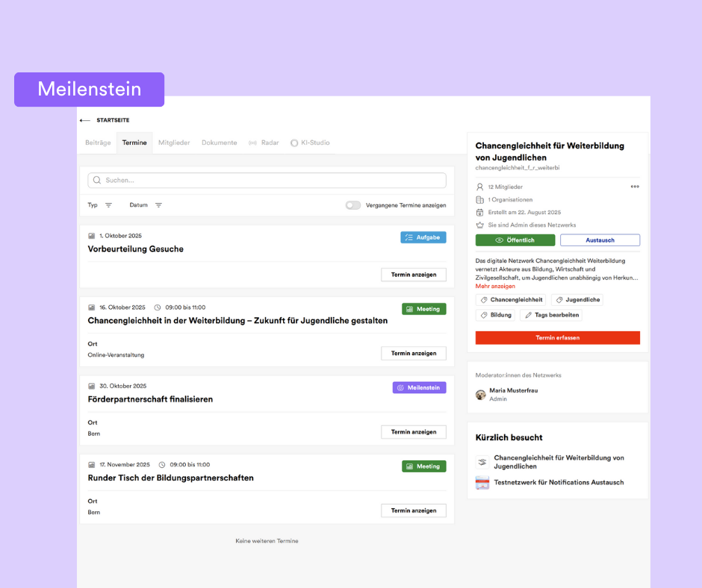Click the pencil icon on Tags bearbeiten
Viewport: 702px width, 588px height.
coord(529,315)
